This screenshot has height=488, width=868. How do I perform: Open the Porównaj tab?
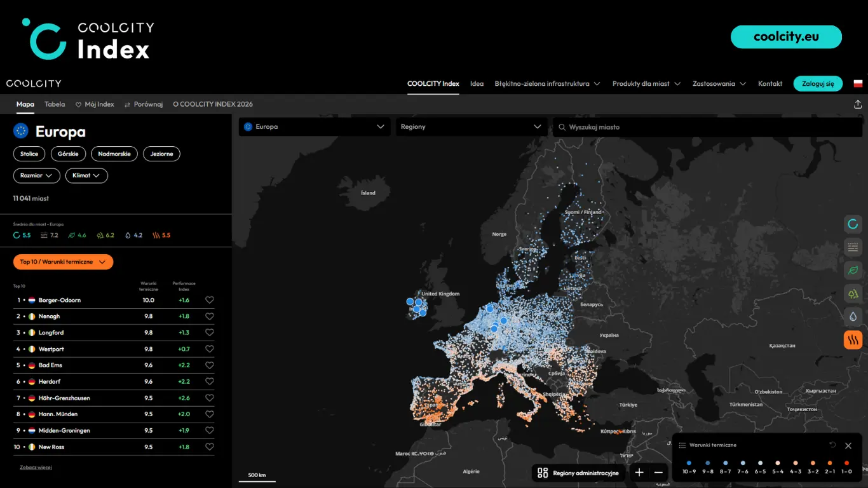tap(144, 104)
